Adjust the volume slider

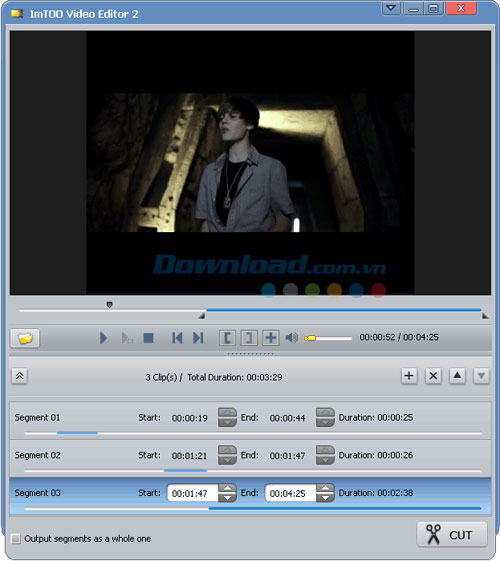[328, 338]
